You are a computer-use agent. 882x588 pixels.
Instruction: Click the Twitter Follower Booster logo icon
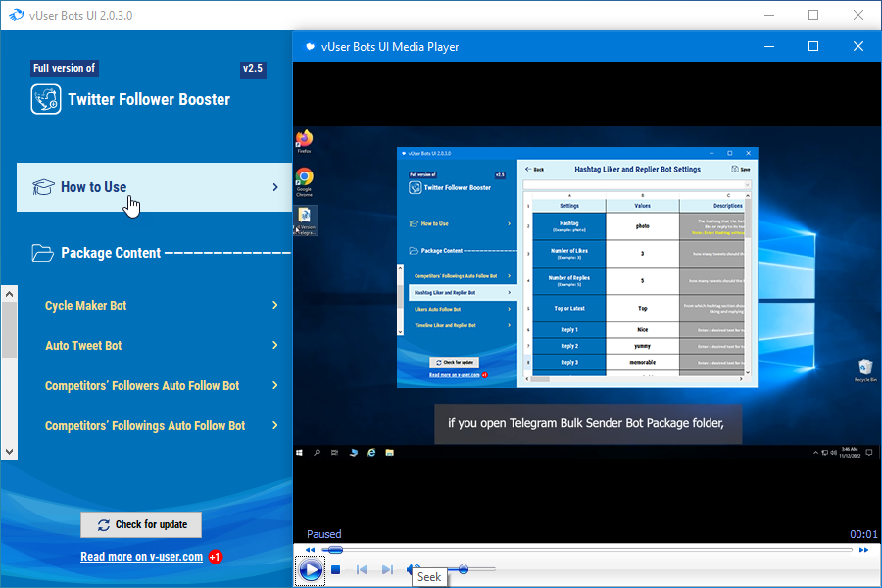pyautogui.click(x=46, y=99)
